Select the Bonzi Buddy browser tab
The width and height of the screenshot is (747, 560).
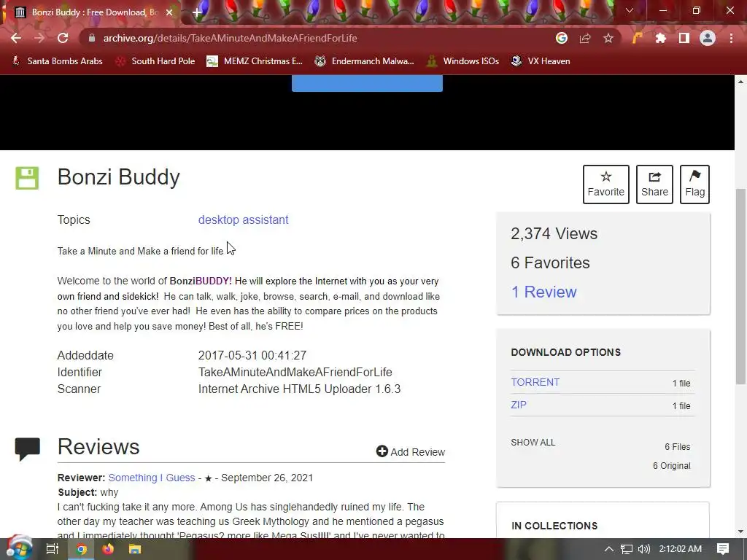pyautogui.click(x=94, y=12)
